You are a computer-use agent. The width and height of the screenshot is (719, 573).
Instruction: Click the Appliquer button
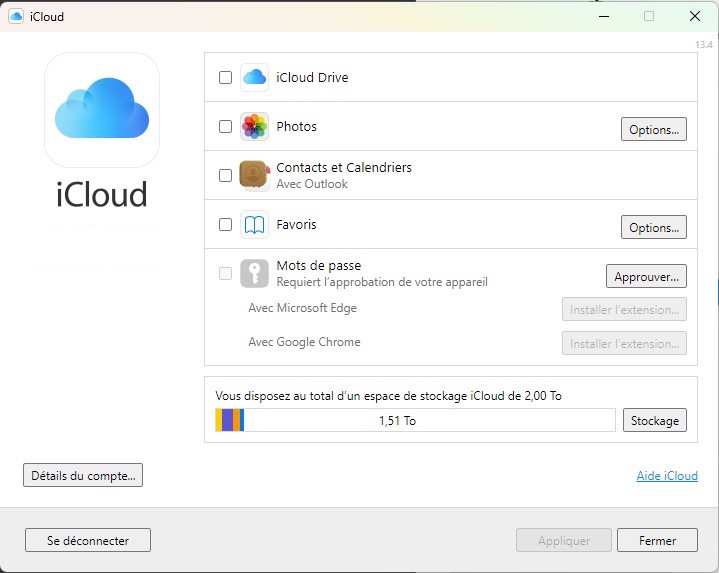coord(564,540)
